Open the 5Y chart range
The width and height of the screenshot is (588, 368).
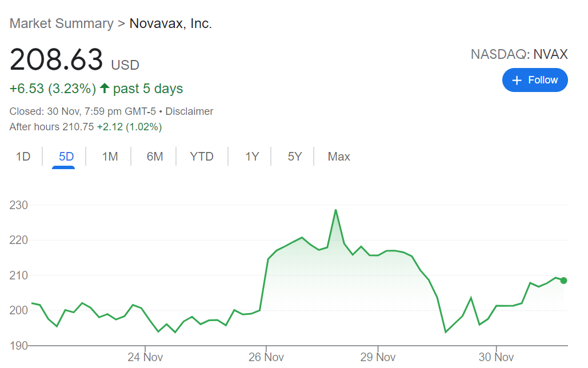[294, 157]
